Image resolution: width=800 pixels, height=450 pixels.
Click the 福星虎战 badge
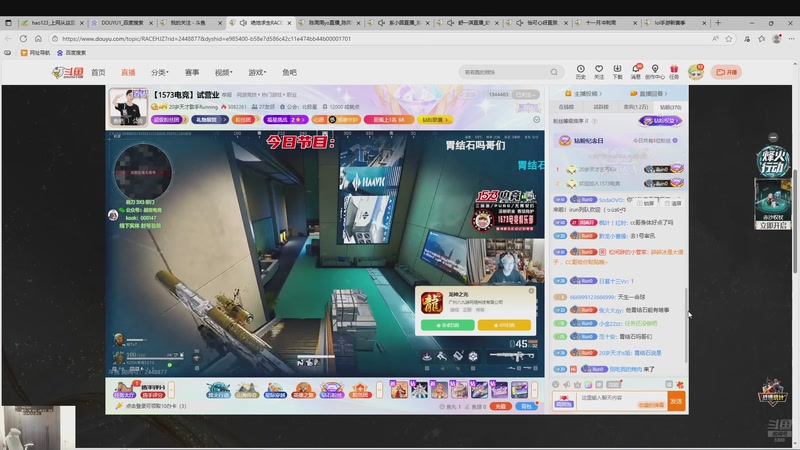click(286, 119)
